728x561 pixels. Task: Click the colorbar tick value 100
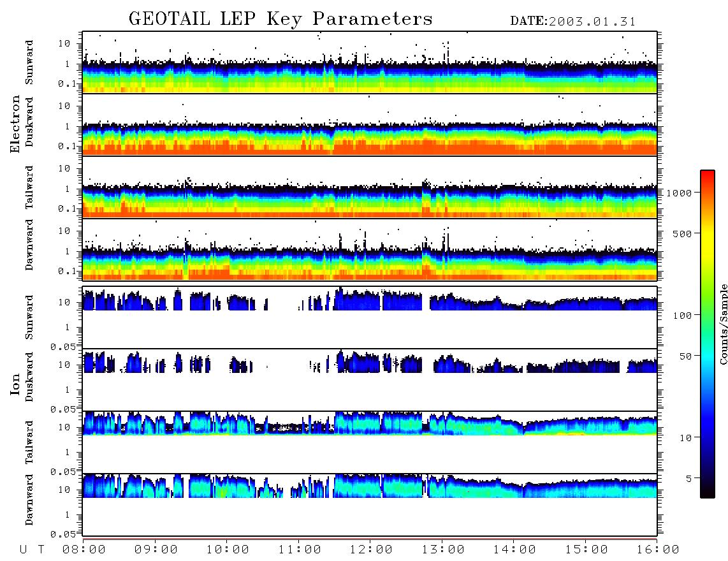point(682,316)
